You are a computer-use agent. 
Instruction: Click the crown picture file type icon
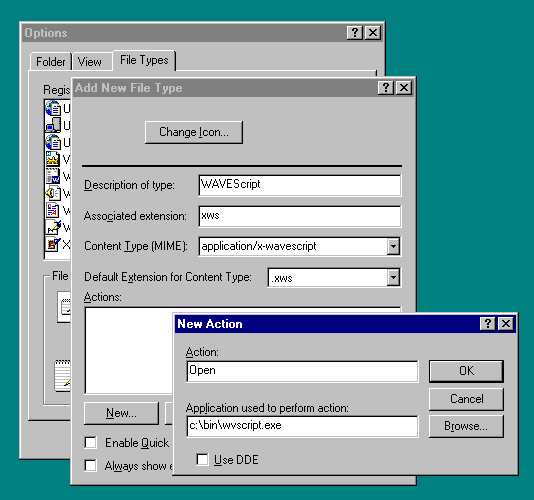coord(53,159)
